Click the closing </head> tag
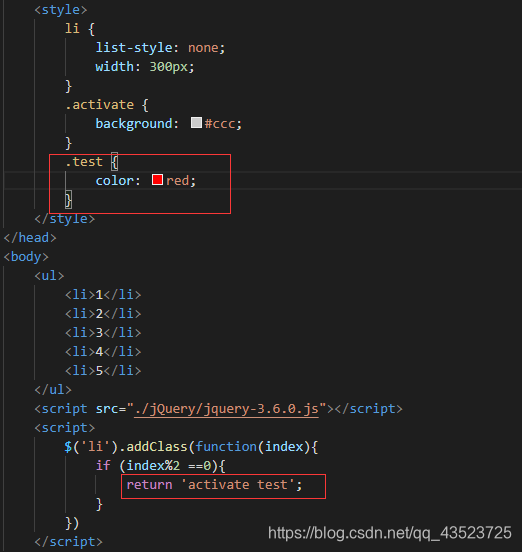Screen dimensions: 522x552 coord(30,238)
